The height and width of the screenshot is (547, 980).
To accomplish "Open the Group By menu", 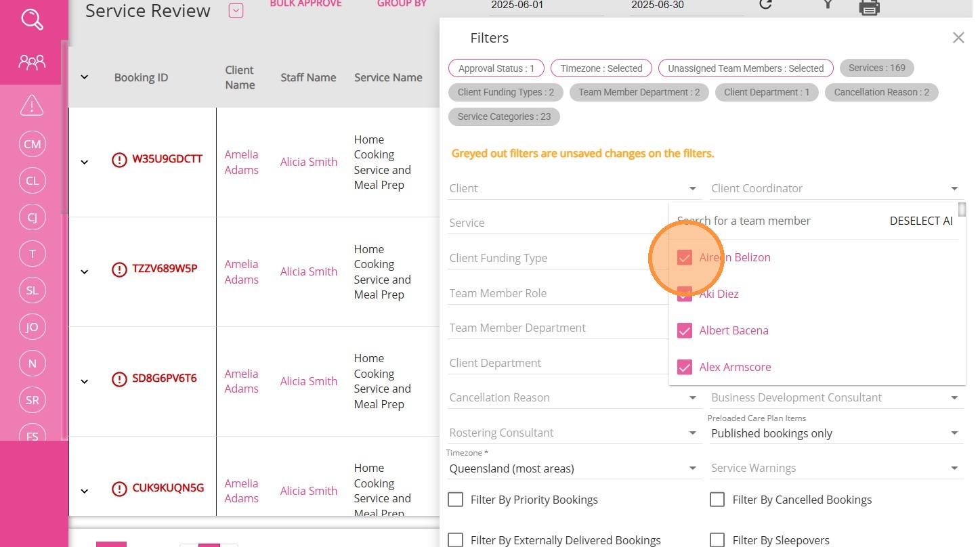I will point(402,4).
